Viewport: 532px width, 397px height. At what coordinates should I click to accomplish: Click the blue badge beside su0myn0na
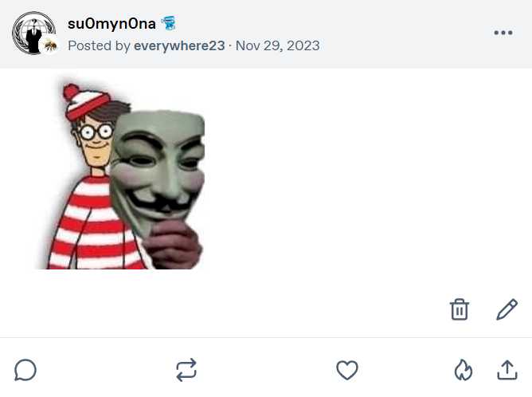pos(169,22)
